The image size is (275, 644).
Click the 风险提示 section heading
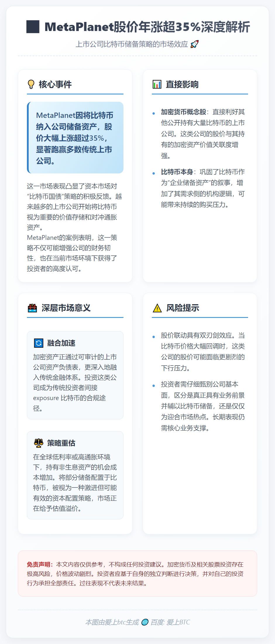point(183,308)
